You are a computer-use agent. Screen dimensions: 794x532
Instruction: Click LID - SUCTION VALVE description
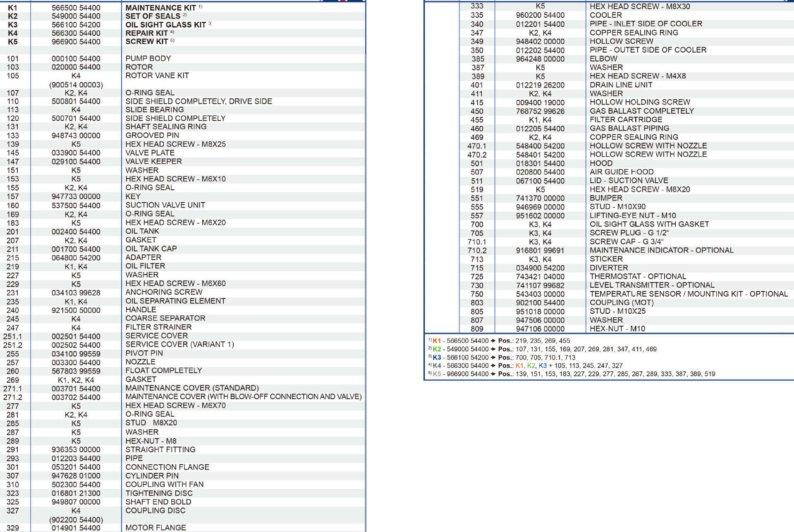629,181
